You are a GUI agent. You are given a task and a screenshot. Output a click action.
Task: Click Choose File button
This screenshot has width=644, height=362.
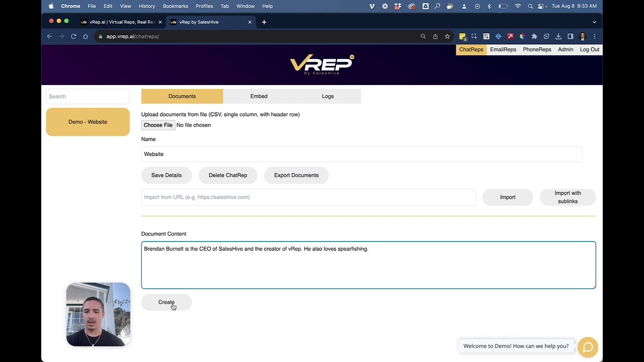coord(158,125)
